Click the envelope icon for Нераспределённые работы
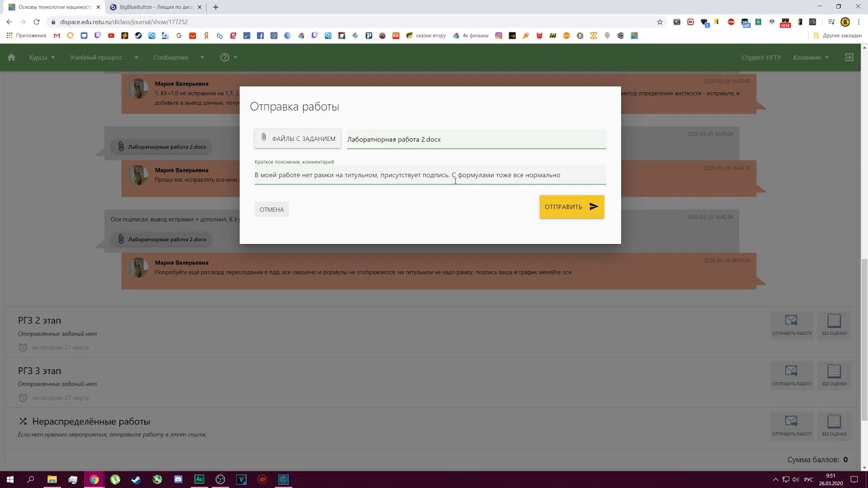Image resolution: width=868 pixels, height=488 pixels. (791, 422)
